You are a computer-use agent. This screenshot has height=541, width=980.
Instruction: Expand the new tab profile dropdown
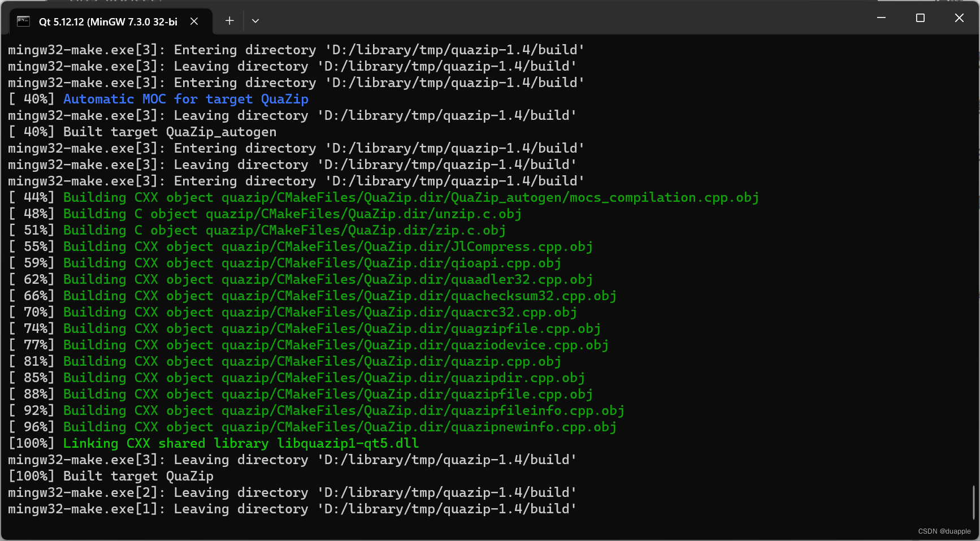pyautogui.click(x=255, y=21)
